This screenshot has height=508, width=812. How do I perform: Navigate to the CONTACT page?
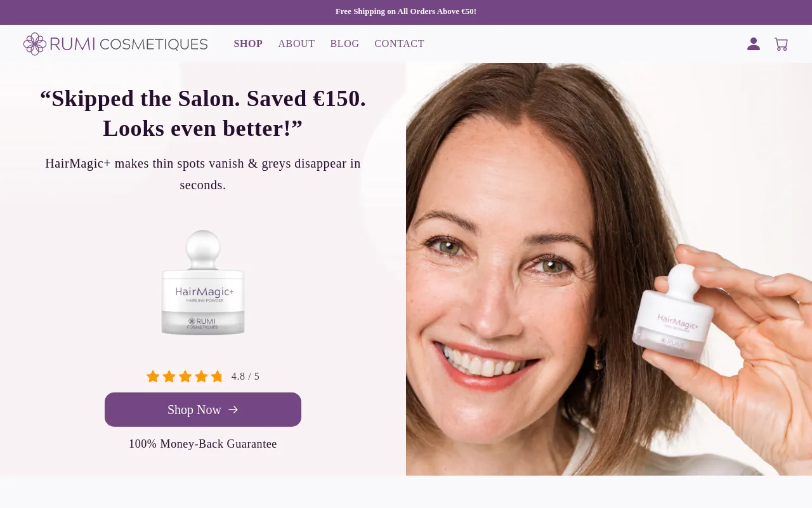(x=399, y=44)
